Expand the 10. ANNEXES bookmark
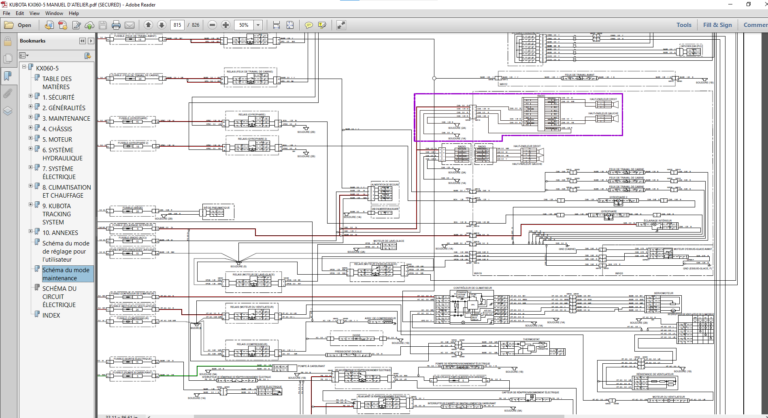 (31, 231)
